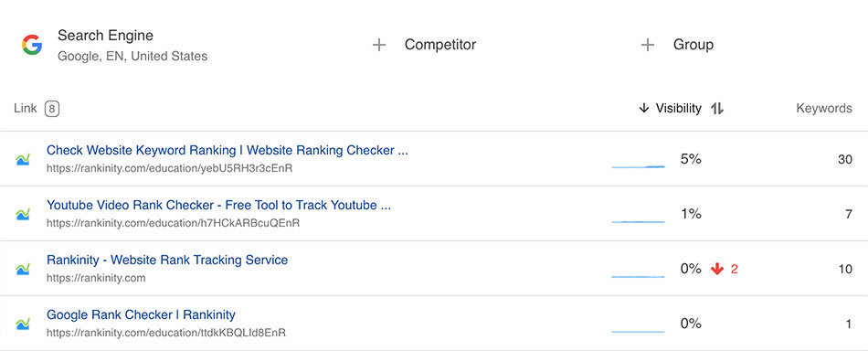868x351 pixels.
Task: Click the chart icon for Google Rank Checker row
Action: coord(23,324)
